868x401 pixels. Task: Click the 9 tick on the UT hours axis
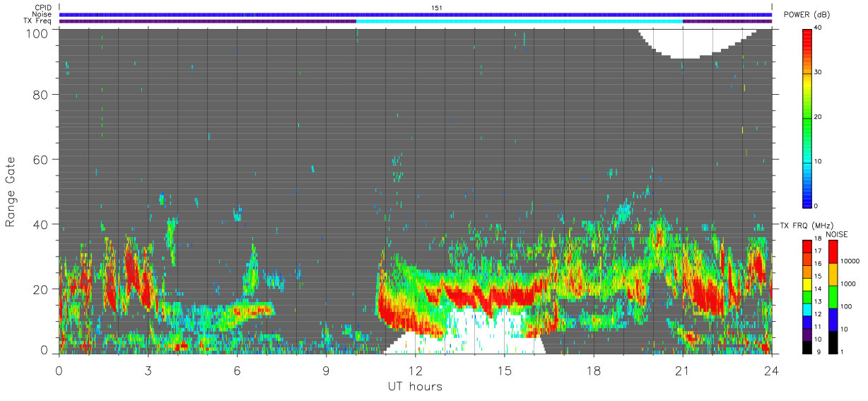pyautogui.click(x=327, y=370)
